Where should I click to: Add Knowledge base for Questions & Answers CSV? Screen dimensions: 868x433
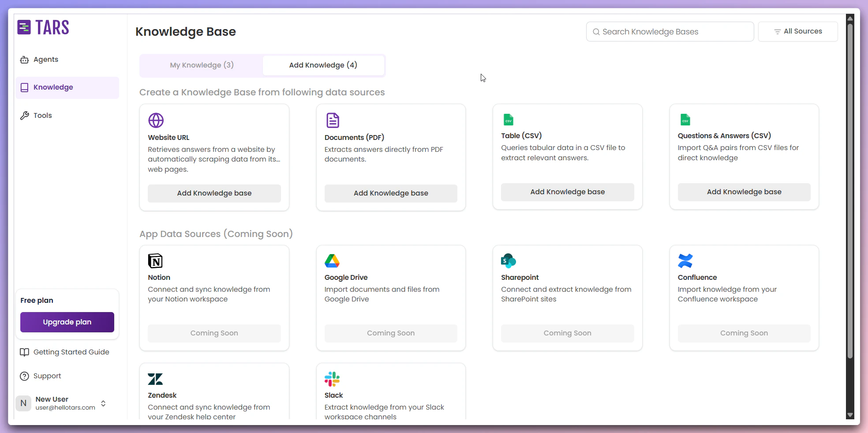(x=744, y=192)
